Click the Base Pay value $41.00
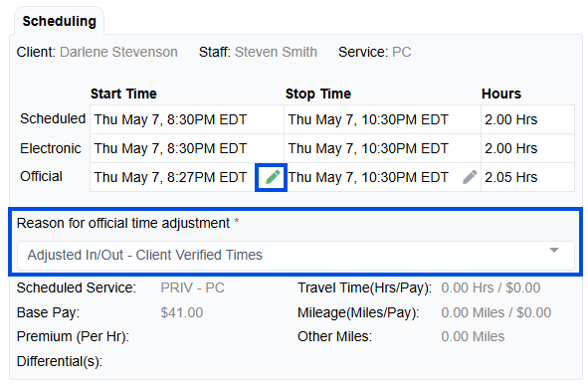588x383 pixels. (x=181, y=312)
